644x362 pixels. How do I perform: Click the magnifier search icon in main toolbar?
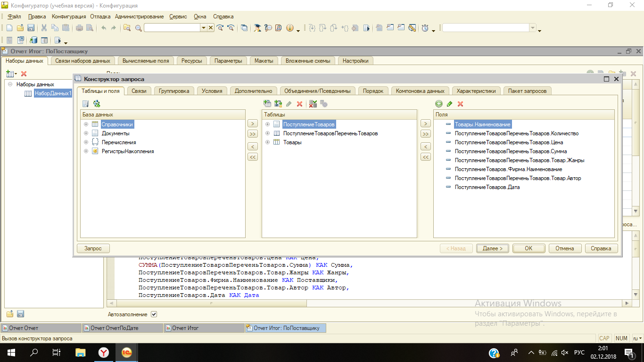(138, 28)
